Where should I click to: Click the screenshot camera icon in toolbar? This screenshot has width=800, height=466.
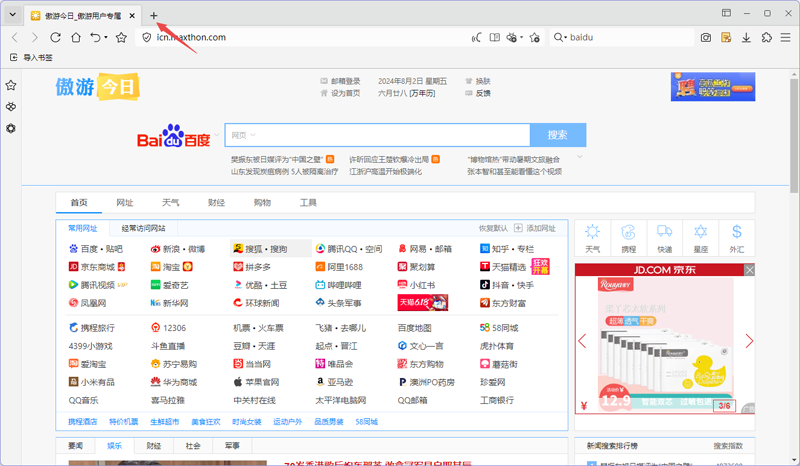point(706,37)
